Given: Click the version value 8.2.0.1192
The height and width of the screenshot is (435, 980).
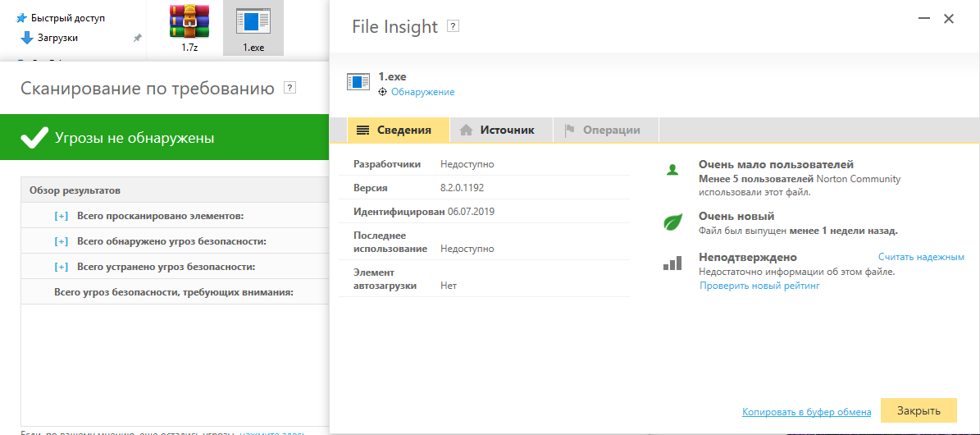Looking at the screenshot, I should click(462, 188).
